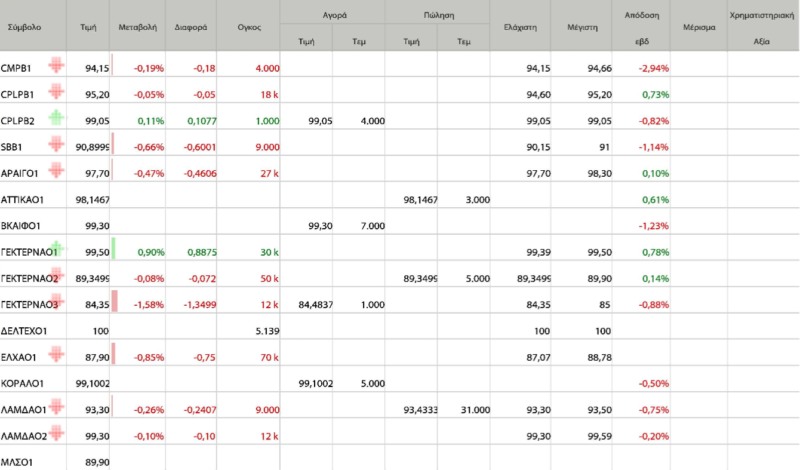Viewport: 800px width, 470px height.
Task: Sort by the Μεταβολή column header
Action: tap(135, 28)
